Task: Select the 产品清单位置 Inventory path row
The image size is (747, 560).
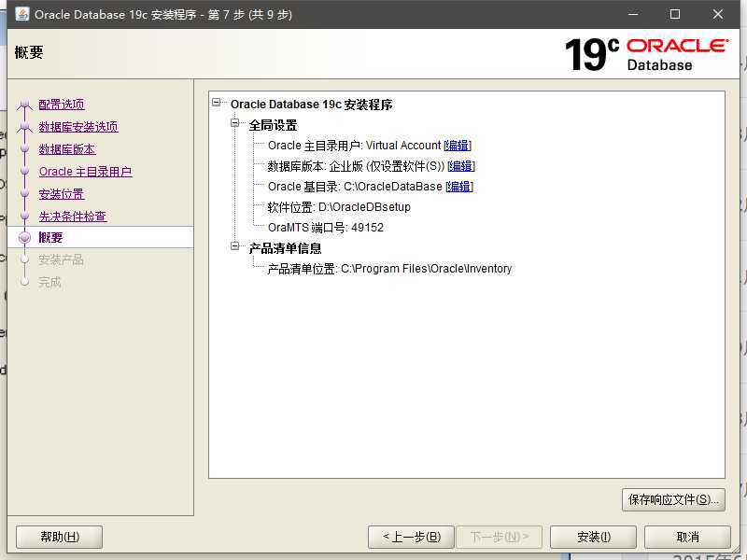Action: [x=389, y=269]
